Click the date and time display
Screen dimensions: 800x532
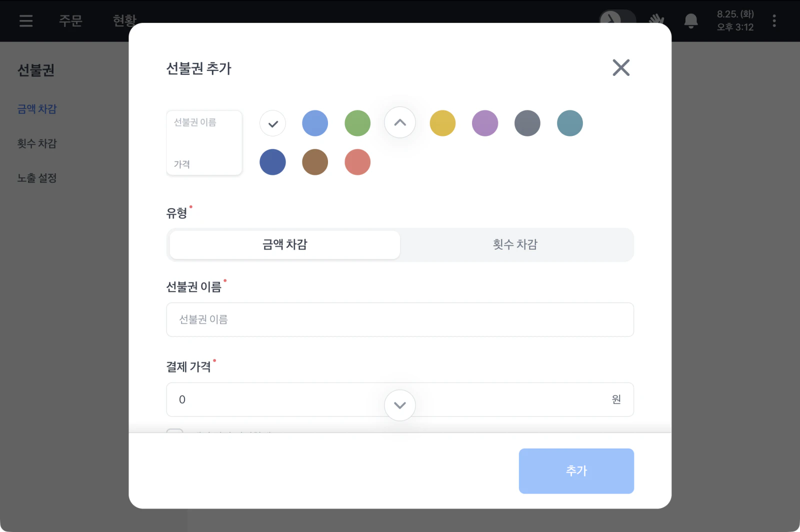coord(735,20)
